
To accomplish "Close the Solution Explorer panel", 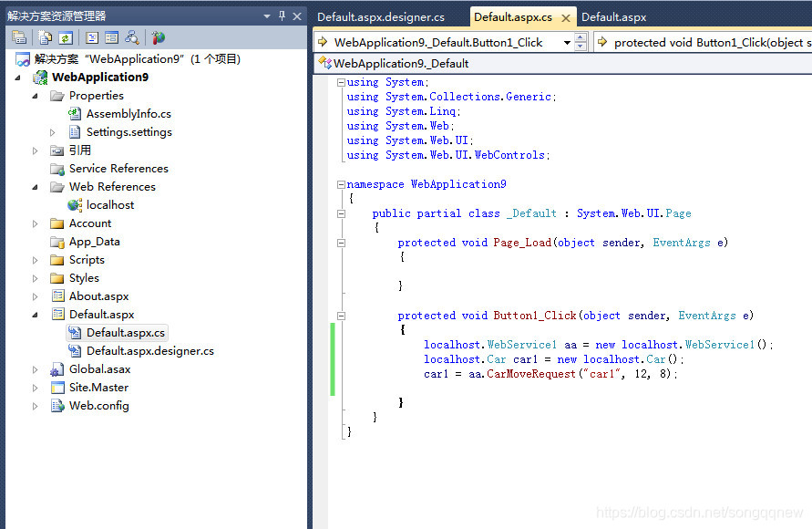I will 297,16.
